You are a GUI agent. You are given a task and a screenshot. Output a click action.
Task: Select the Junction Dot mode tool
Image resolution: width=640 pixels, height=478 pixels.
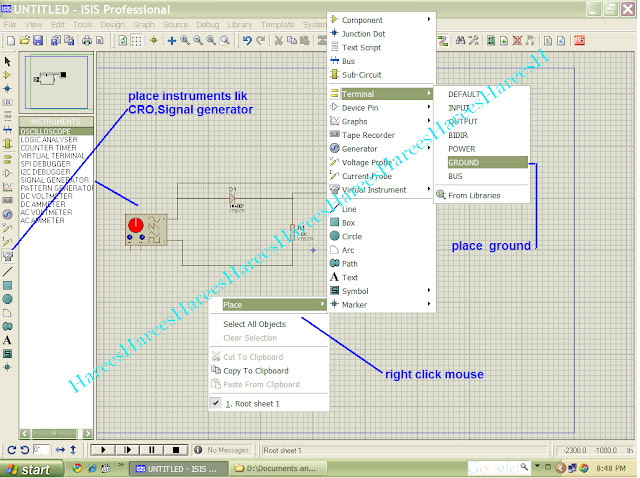tap(7, 89)
